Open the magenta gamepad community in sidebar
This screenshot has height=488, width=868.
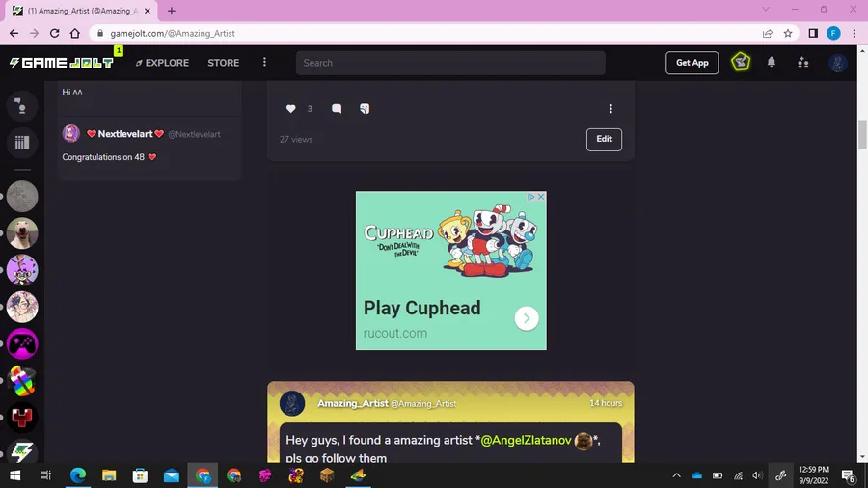pyautogui.click(x=22, y=343)
